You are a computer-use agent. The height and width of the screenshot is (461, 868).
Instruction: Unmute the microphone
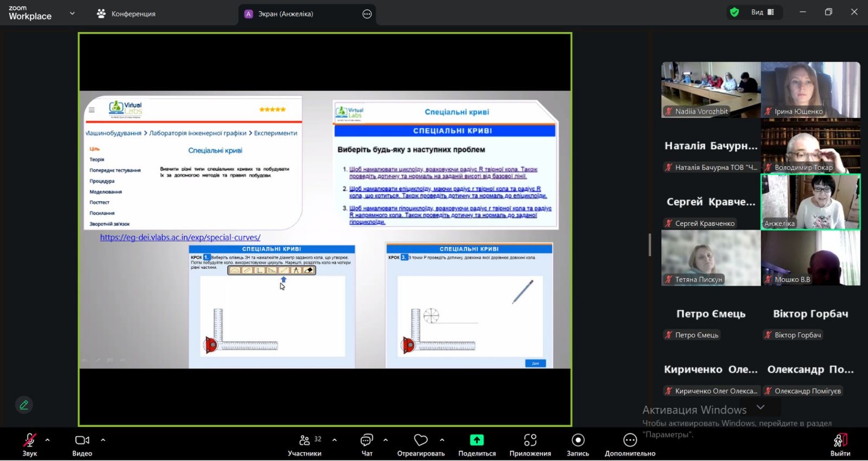[30, 440]
